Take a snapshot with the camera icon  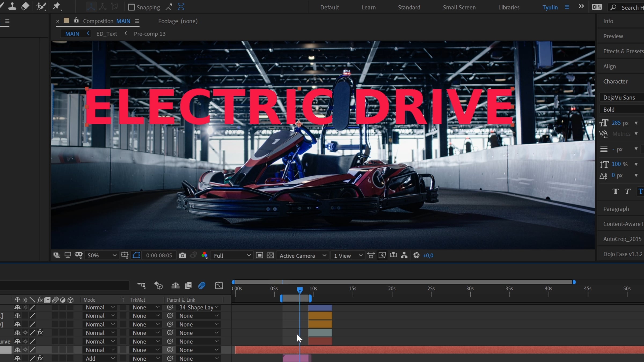(x=182, y=256)
